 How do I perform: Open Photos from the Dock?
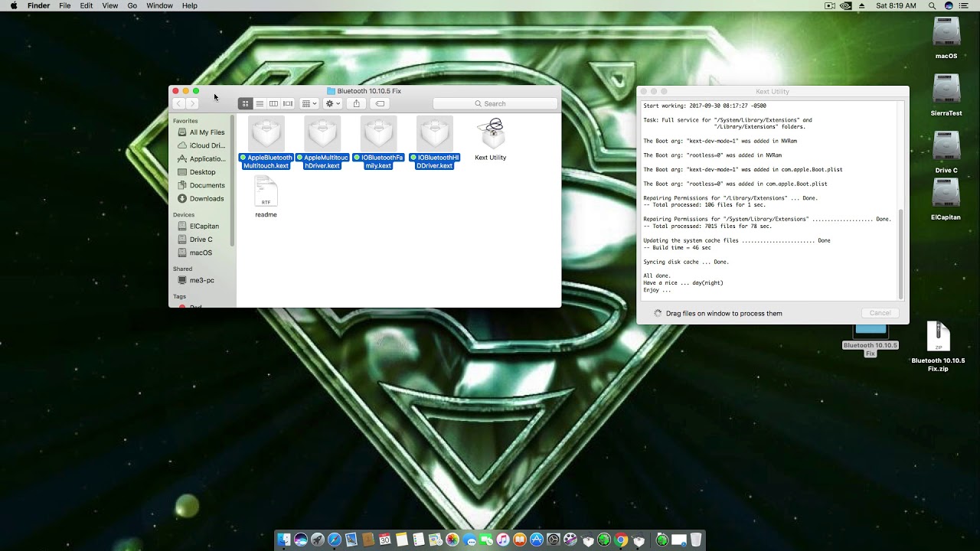pos(452,540)
